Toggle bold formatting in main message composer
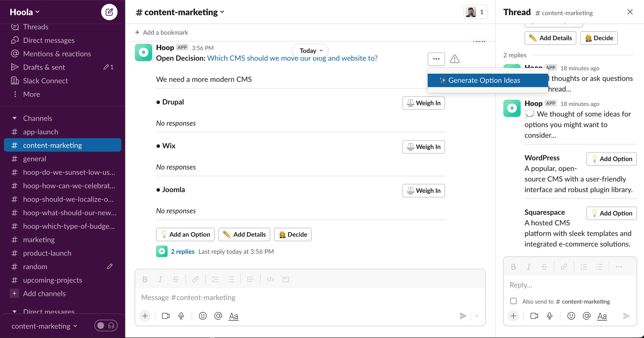Screen dimensions: 644x338 click(145, 279)
